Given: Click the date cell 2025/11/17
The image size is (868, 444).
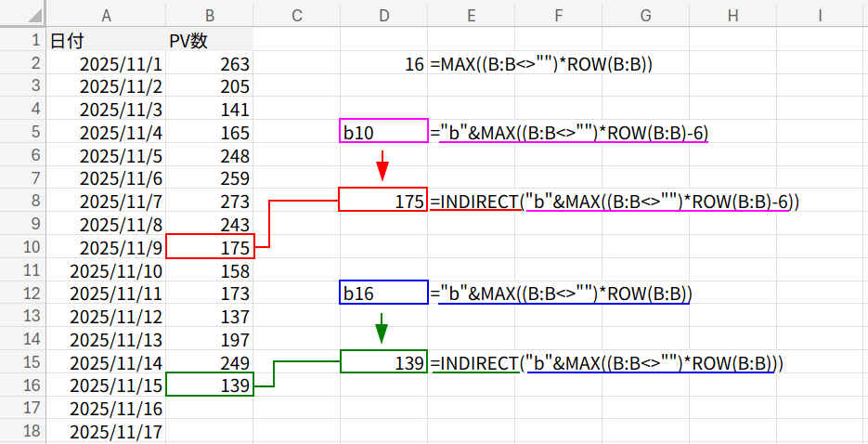Looking at the screenshot, I should [106, 432].
